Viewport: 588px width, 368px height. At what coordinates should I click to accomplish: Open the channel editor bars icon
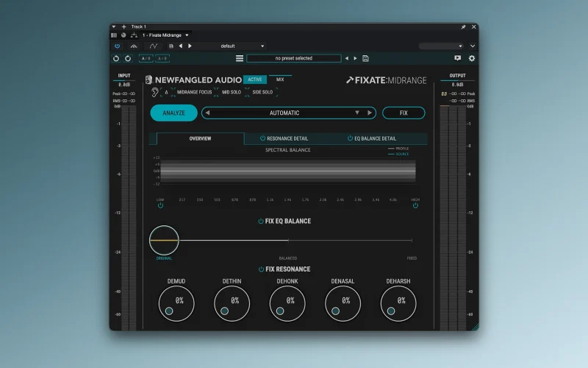tap(114, 35)
